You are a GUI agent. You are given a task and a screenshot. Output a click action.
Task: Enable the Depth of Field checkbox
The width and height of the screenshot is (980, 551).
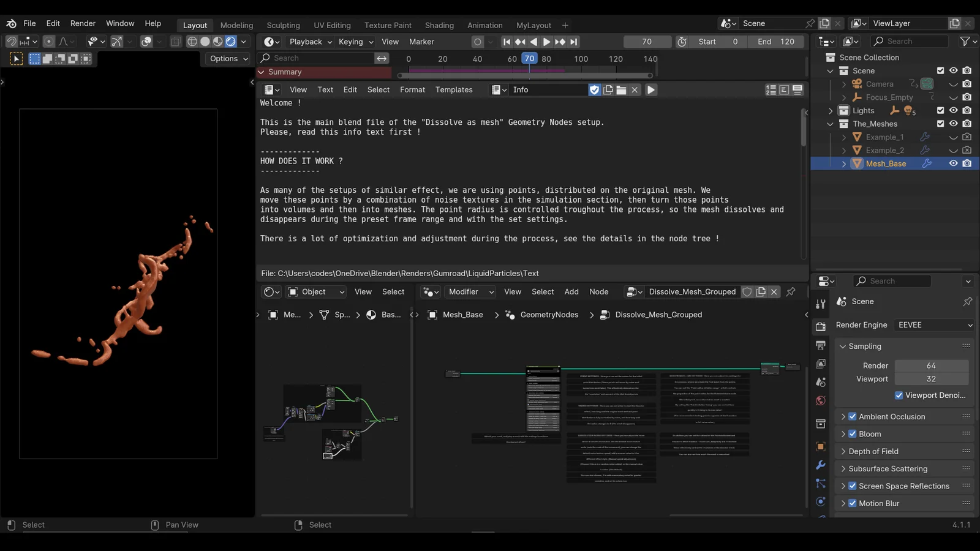852,451
